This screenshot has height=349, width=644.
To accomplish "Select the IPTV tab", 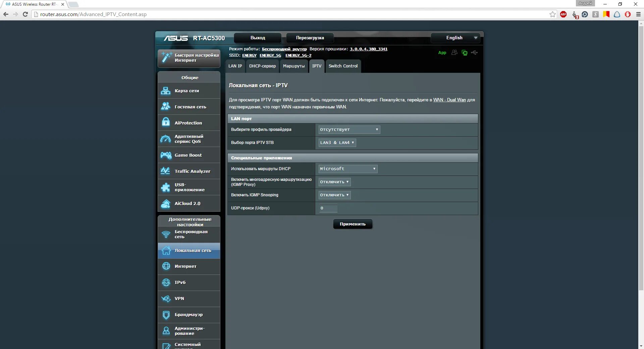I will click(317, 66).
